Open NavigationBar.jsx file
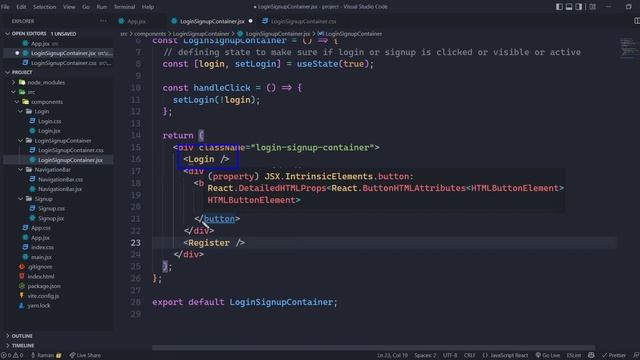Screen dimensions: 640x360 60,189
